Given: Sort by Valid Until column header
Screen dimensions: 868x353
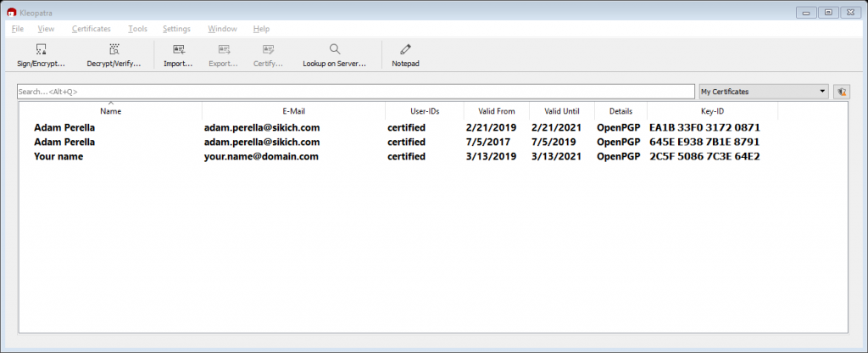Looking at the screenshot, I should [x=561, y=111].
